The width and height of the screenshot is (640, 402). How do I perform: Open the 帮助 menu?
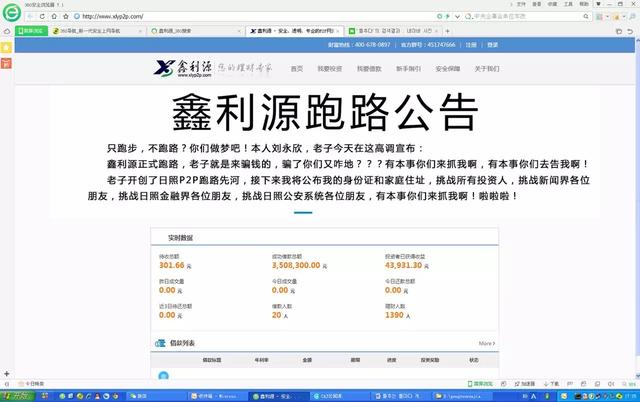[584, 4]
